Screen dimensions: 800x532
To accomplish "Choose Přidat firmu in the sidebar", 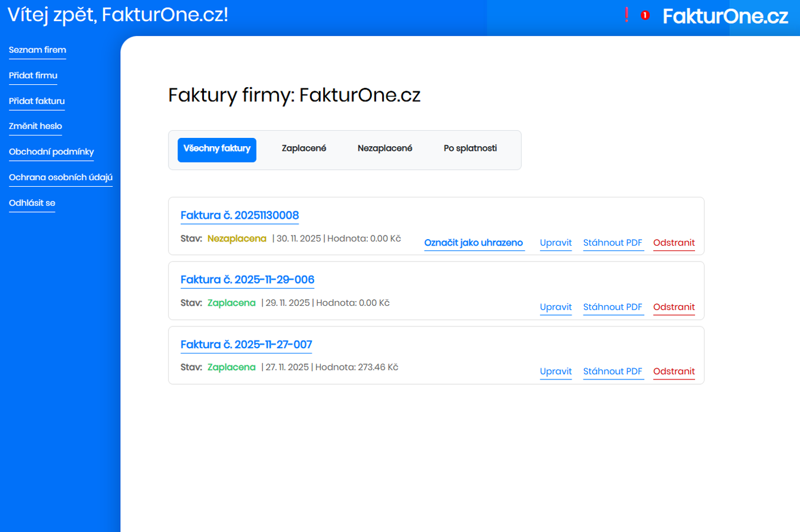I will coord(33,75).
